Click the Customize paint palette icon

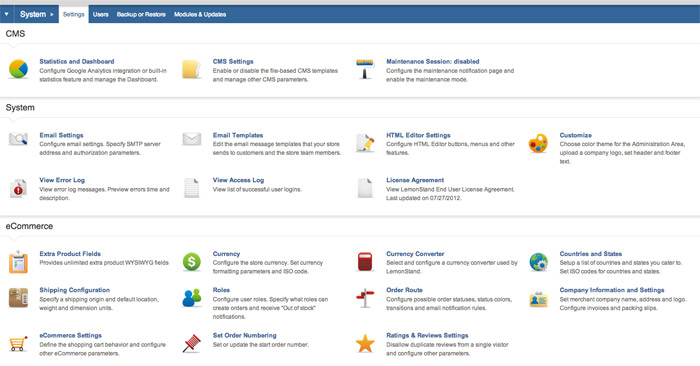coord(538,143)
